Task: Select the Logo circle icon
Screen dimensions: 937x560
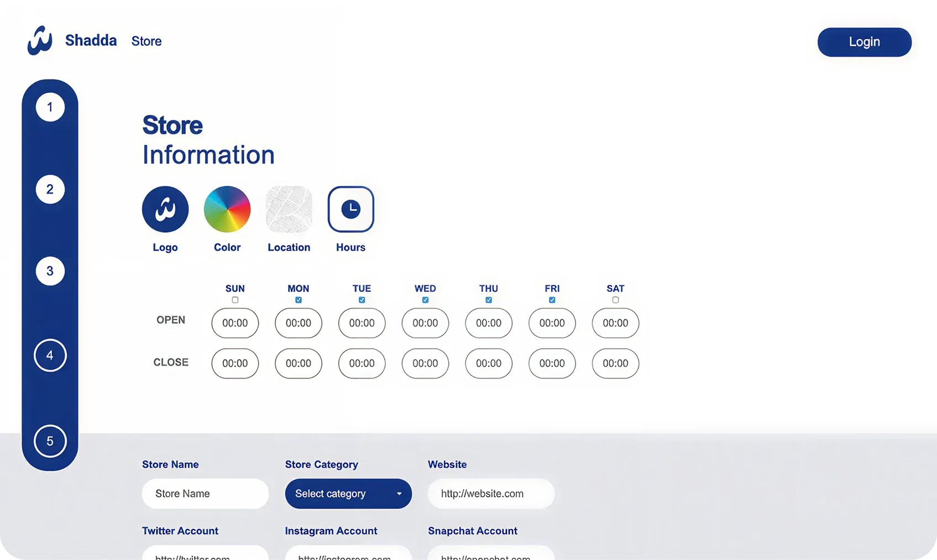Action: [165, 210]
